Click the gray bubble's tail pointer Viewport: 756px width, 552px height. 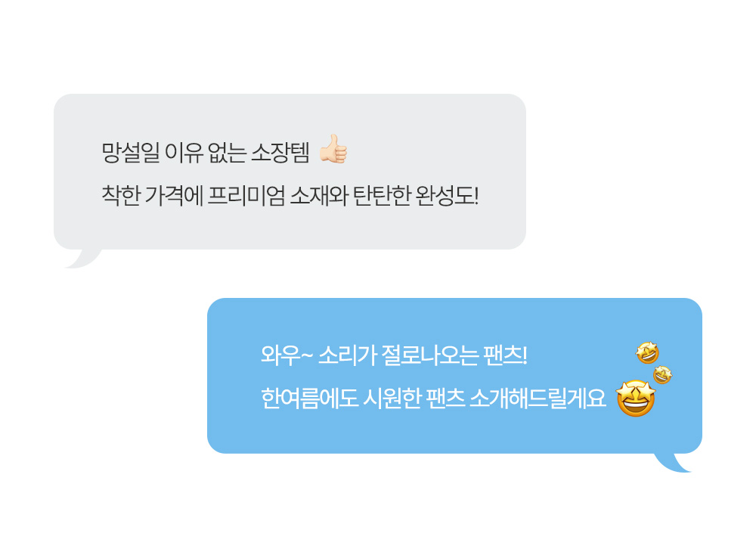[85, 258]
